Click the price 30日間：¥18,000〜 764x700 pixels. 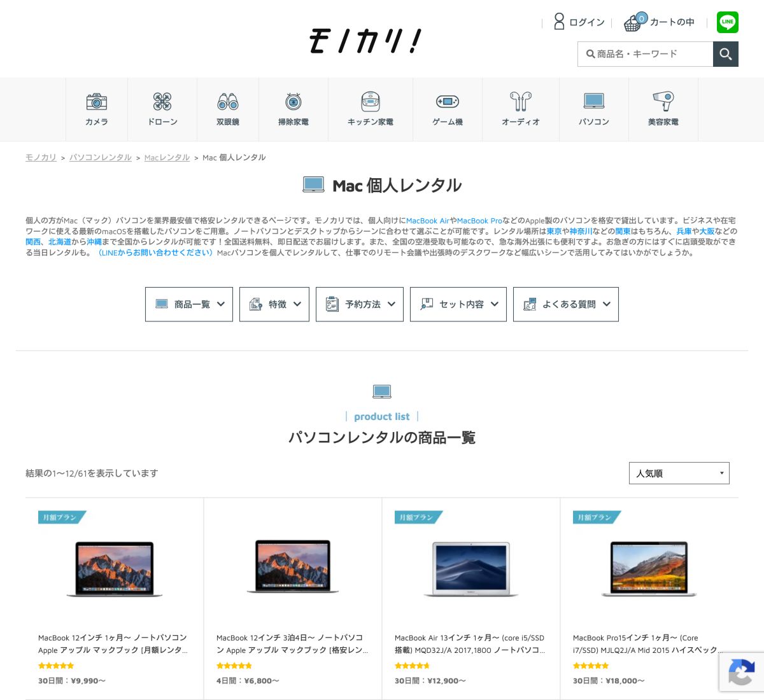(x=609, y=681)
